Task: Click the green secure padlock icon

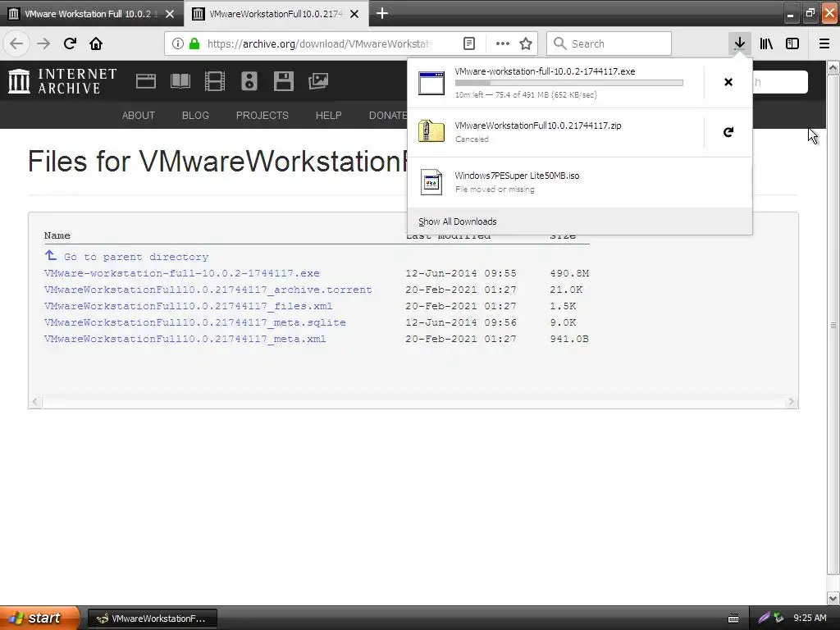Action: coord(194,43)
